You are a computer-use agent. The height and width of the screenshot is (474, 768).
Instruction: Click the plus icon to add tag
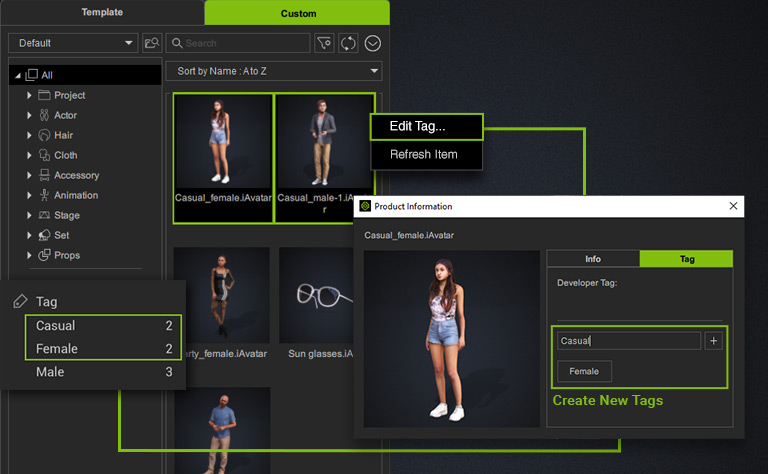[713, 341]
